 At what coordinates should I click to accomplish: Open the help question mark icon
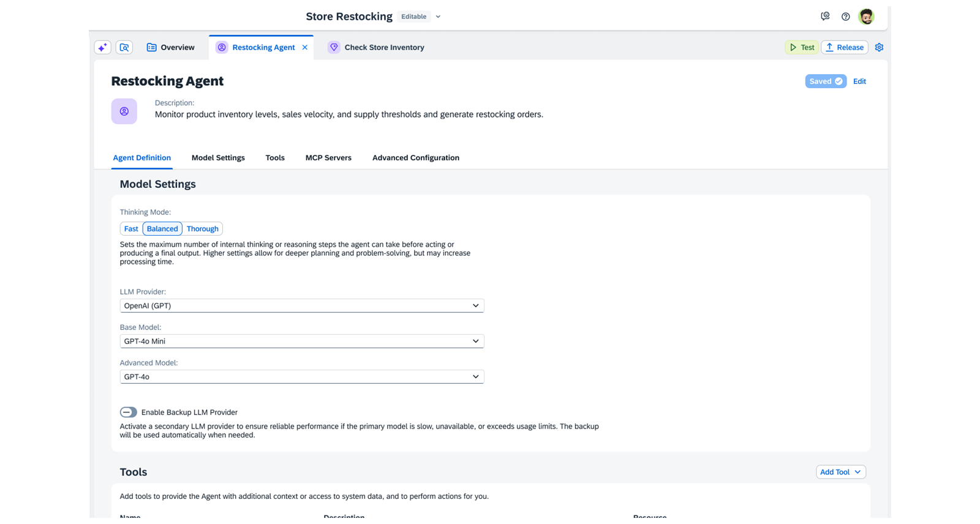pos(845,17)
